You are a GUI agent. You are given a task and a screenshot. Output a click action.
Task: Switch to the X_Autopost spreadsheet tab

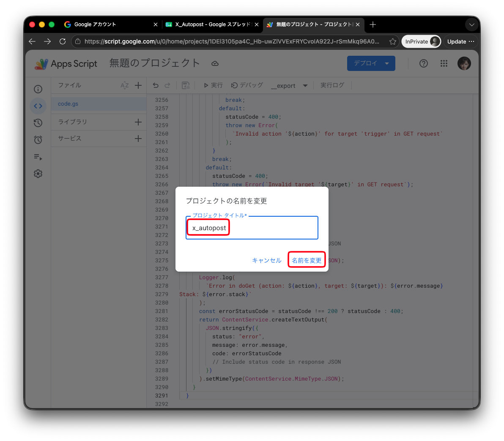tap(212, 24)
